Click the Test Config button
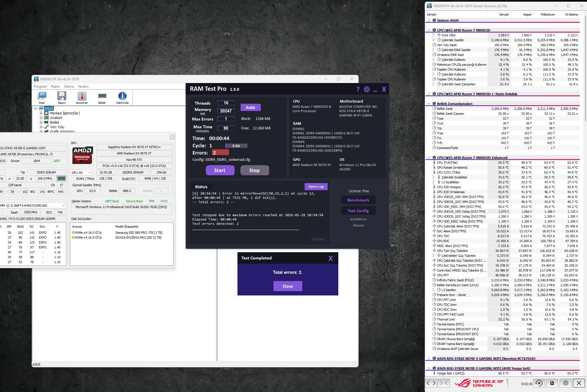The width and height of the screenshot is (587, 392). click(x=358, y=211)
